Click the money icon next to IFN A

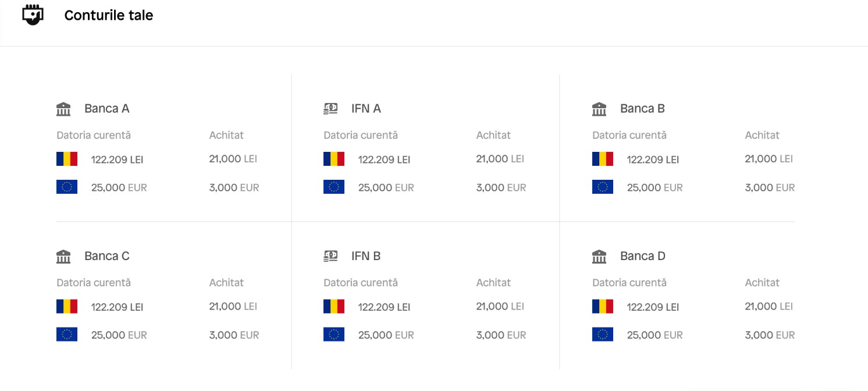(330, 109)
